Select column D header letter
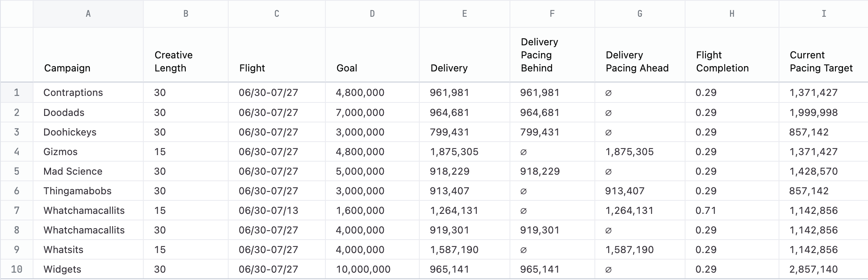The width and height of the screenshot is (868, 280). tap(372, 14)
